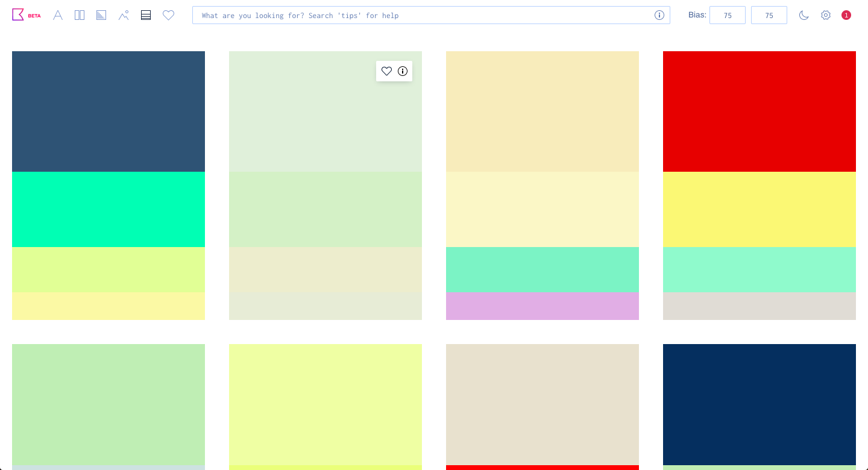The image size is (868, 470).
Task: Open the Gradient chart view
Action: point(101,15)
